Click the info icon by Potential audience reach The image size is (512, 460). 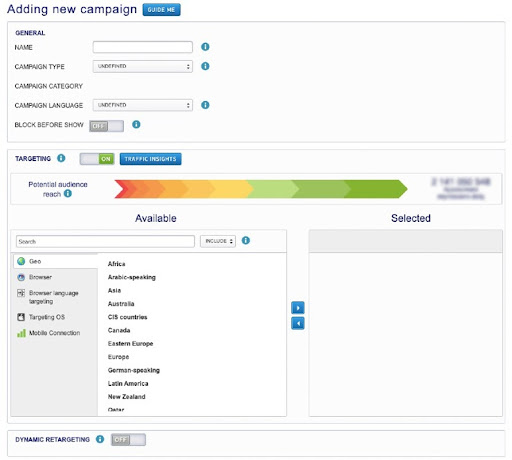click(x=68, y=193)
